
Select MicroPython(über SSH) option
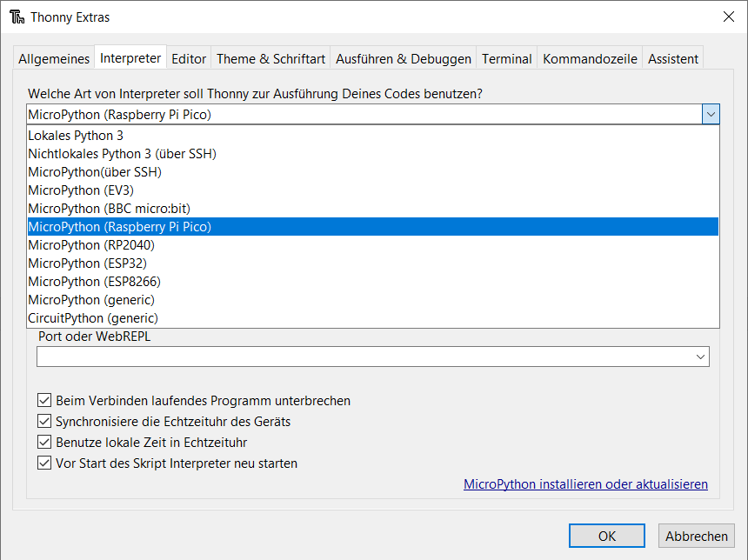(373, 171)
